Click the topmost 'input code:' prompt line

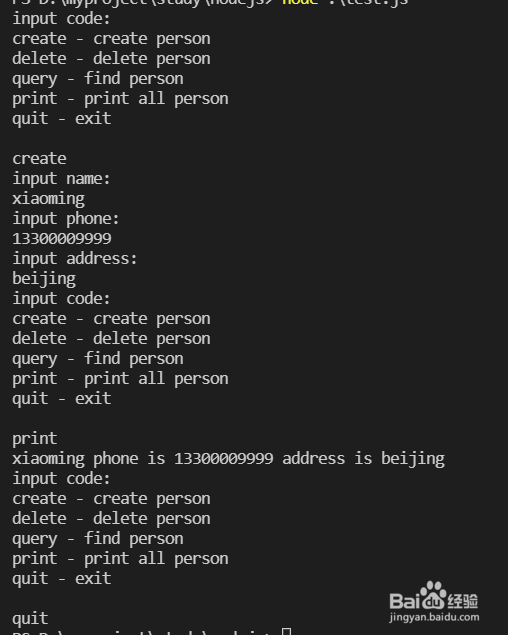coord(61,19)
